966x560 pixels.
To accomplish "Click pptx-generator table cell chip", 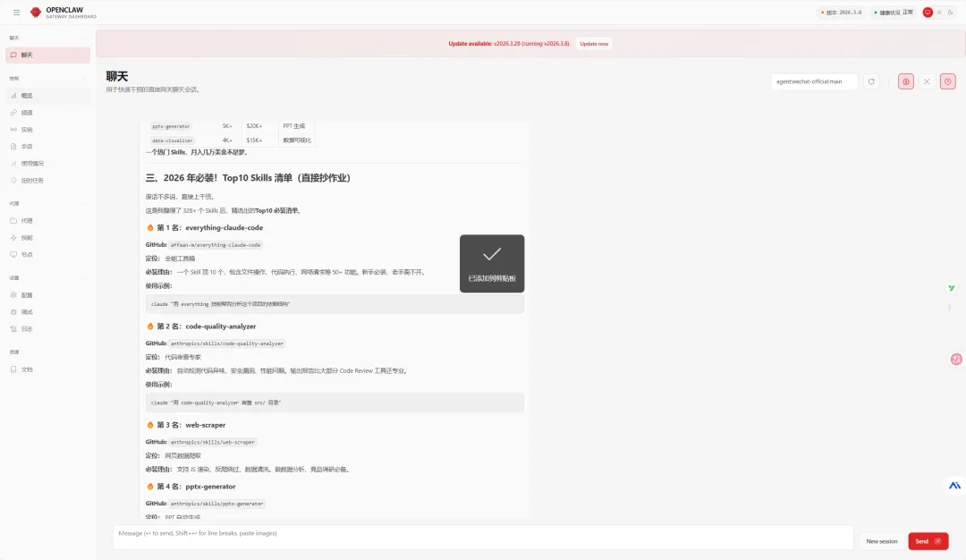I will point(171,126).
